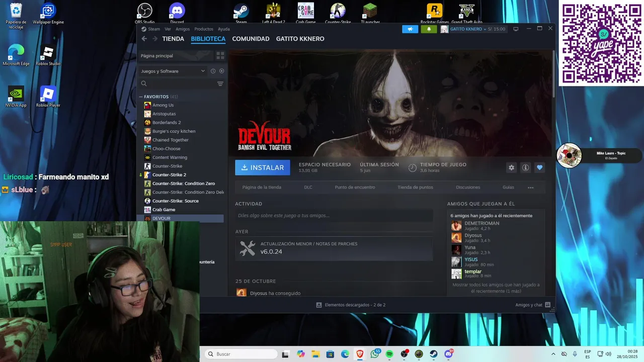Image resolution: width=644 pixels, height=362 pixels.
Task: Open OBS Studio desktop shortcut
Action: (x=144, y=14)
